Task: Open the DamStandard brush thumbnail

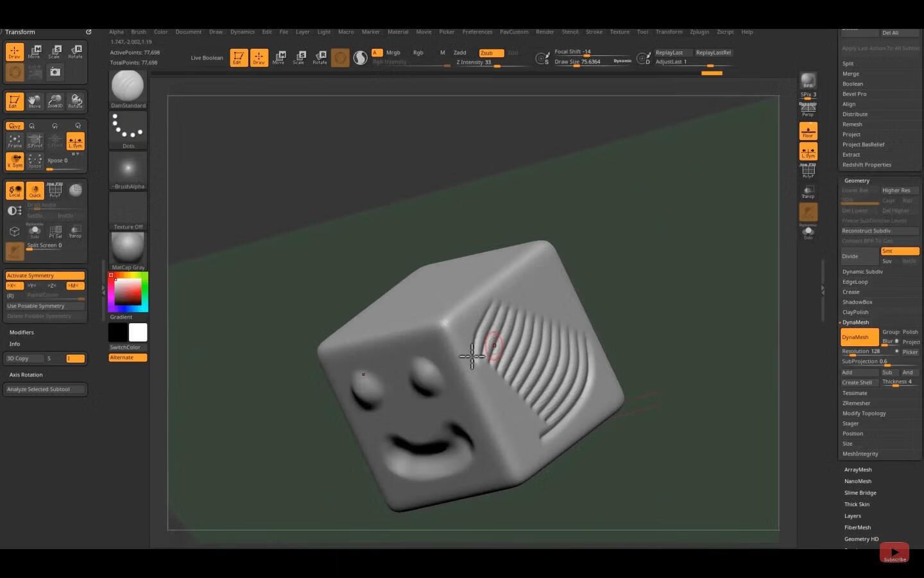Action: (x=128, y=86)
